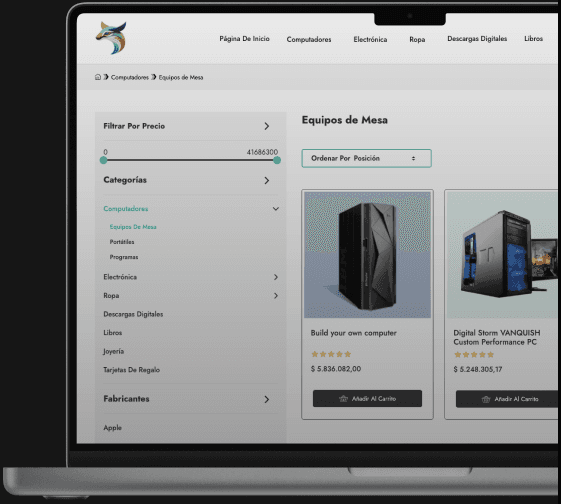
Task: Open Descargas Digitales in top navigation
Action: (477, 39)
